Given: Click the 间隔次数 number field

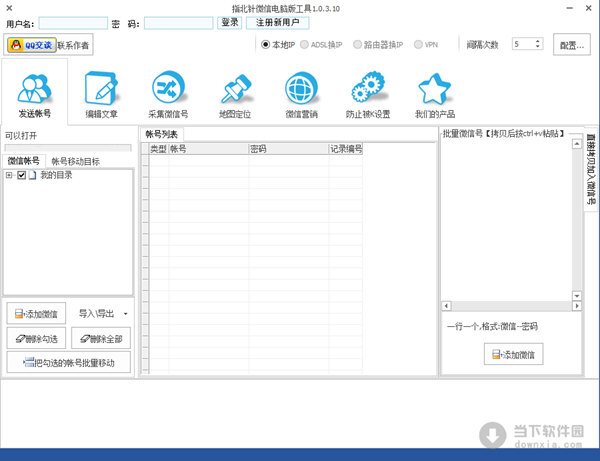Looking at the screenshot, I should click(x=523, y=44).
